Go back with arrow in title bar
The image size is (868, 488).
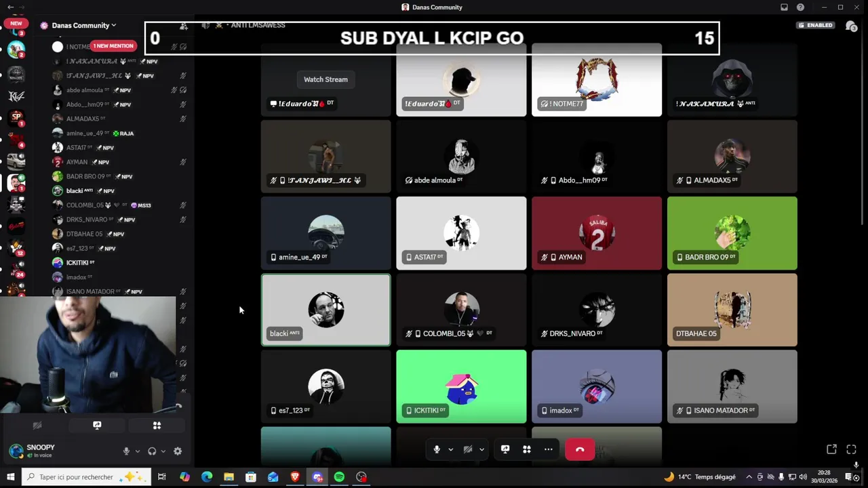pyautogui.click(x=10, y=7)
